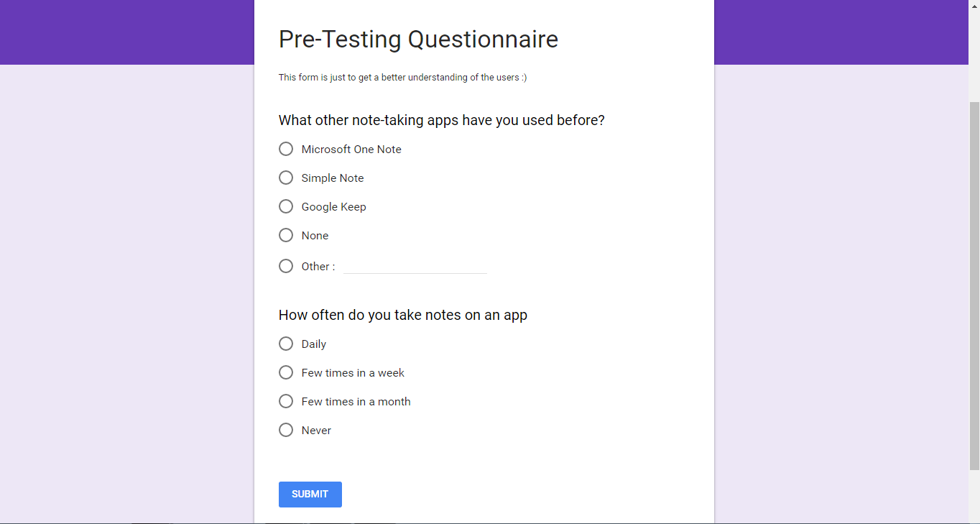Submit the questionnaire form
Viewport: 980px width, 524px height.
pos(310,495)
